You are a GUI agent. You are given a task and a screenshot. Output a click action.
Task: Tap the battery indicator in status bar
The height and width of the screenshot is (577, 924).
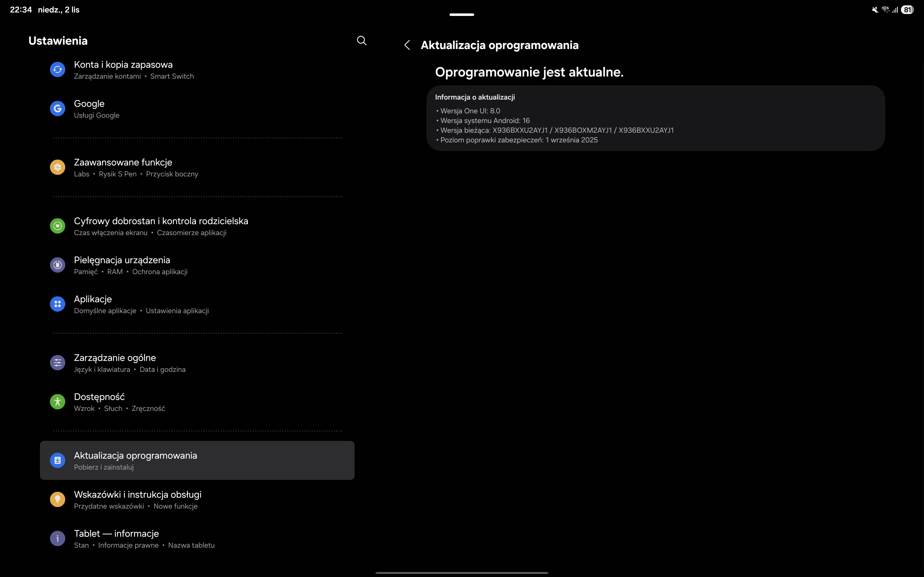click(x=907, y=10)
